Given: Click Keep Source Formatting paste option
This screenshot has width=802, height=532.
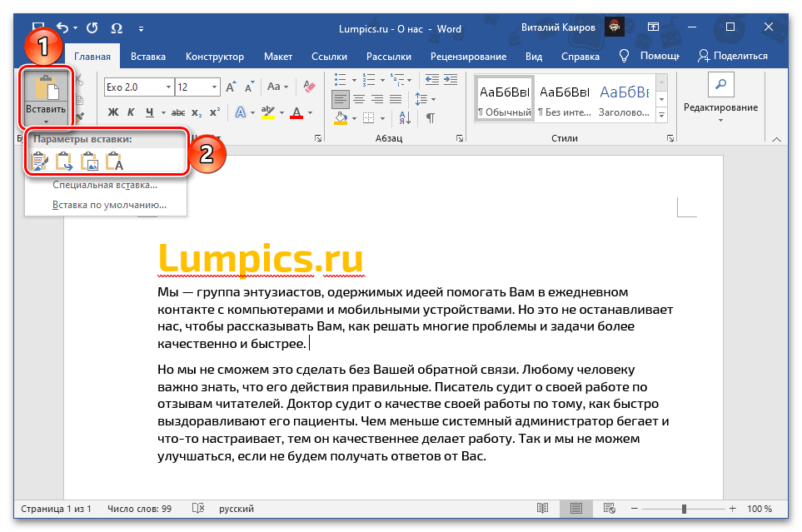Looking at the screenshot, I should (40, 162).
